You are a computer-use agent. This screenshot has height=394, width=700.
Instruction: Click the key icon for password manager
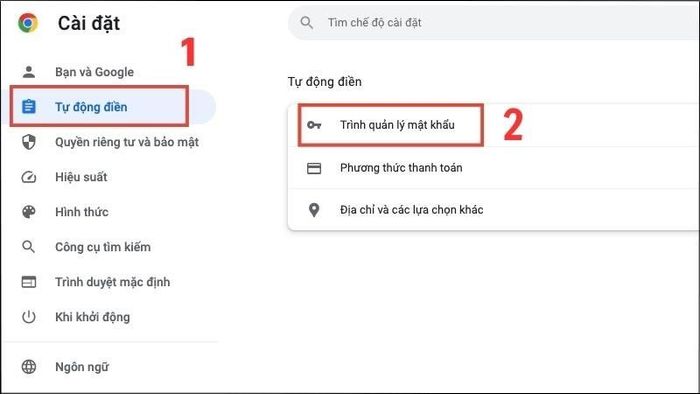[x=314, y=125]
